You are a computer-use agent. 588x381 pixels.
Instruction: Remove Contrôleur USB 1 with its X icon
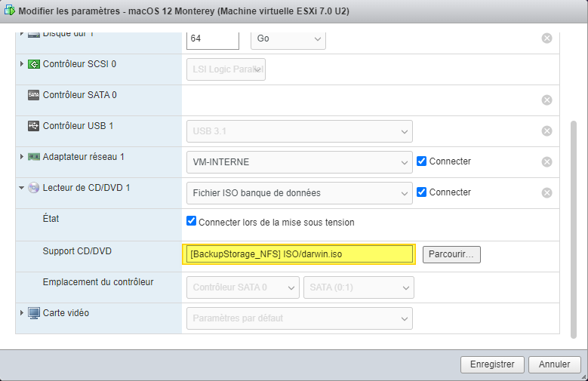click(546, 131)
